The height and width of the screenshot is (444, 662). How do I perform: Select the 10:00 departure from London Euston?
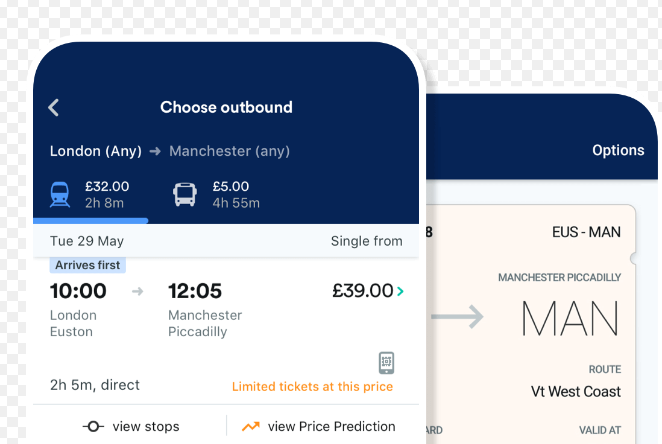pos(78,291)
